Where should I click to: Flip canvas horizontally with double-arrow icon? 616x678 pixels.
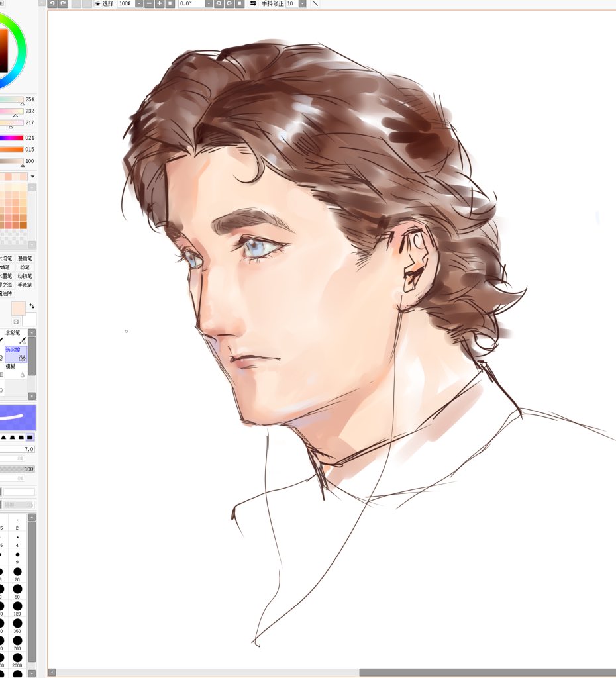[x=253, y=3]
